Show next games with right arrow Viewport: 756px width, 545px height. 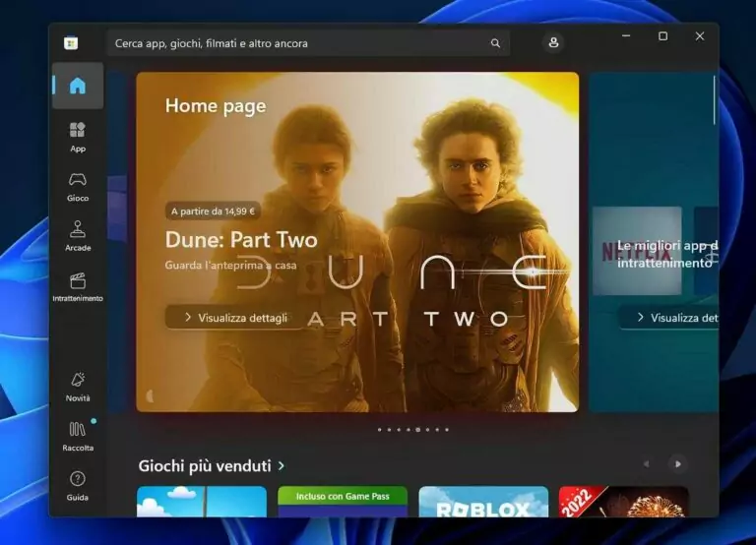pos(678,464)
